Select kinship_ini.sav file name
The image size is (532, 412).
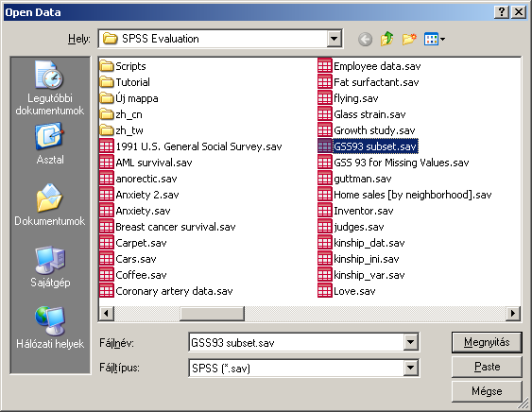pyautogui.click(x=366, y=259)
